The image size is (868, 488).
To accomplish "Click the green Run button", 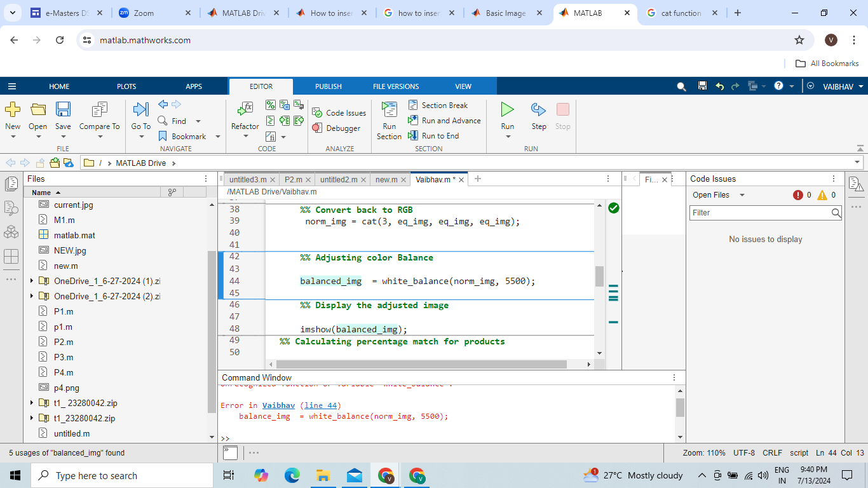I will 507,110.
